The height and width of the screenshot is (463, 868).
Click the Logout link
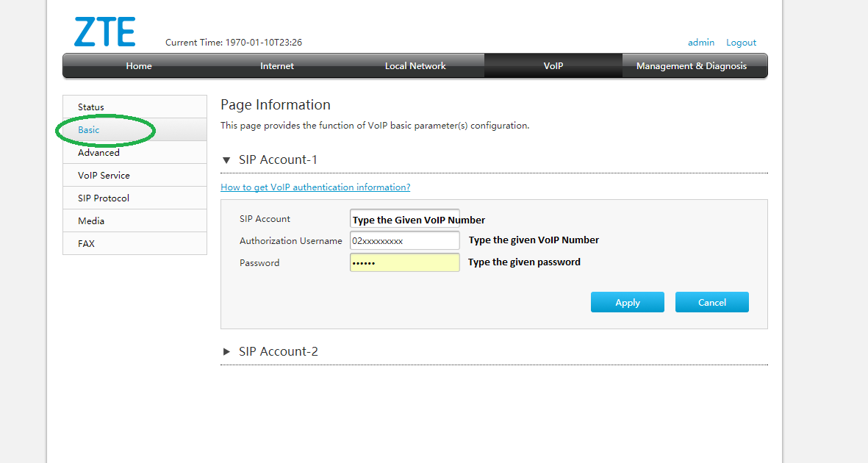(x=741, y=43)
